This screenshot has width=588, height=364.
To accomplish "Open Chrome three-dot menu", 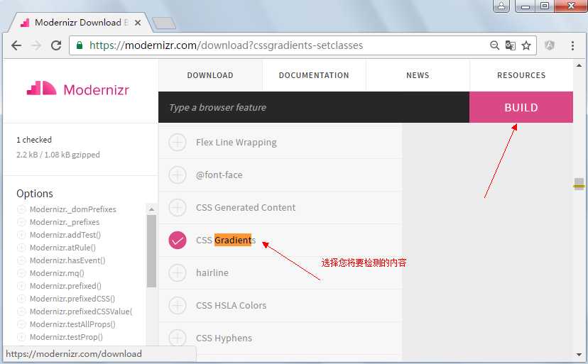I will tap(572, 45).
